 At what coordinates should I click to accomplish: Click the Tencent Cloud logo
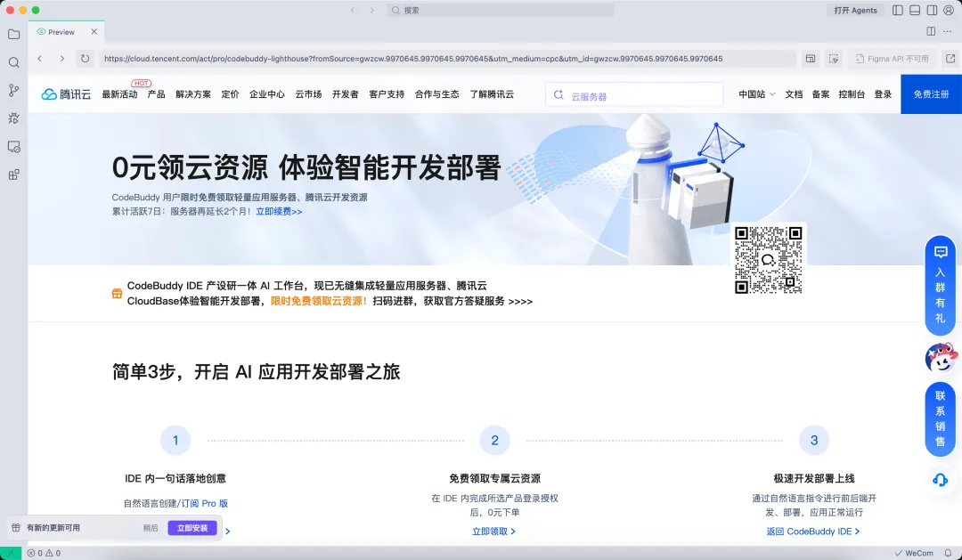[66, 94]
